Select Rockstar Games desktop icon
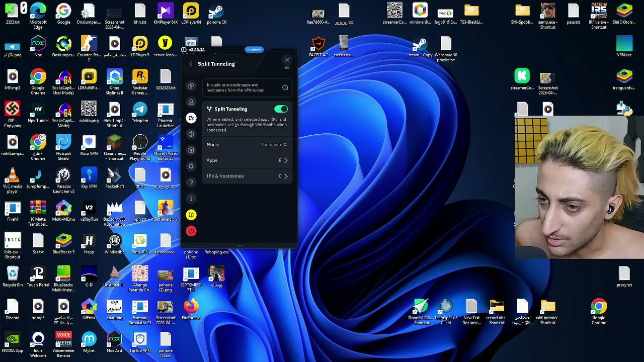This screenshot has width=644, height=362. 140,81
